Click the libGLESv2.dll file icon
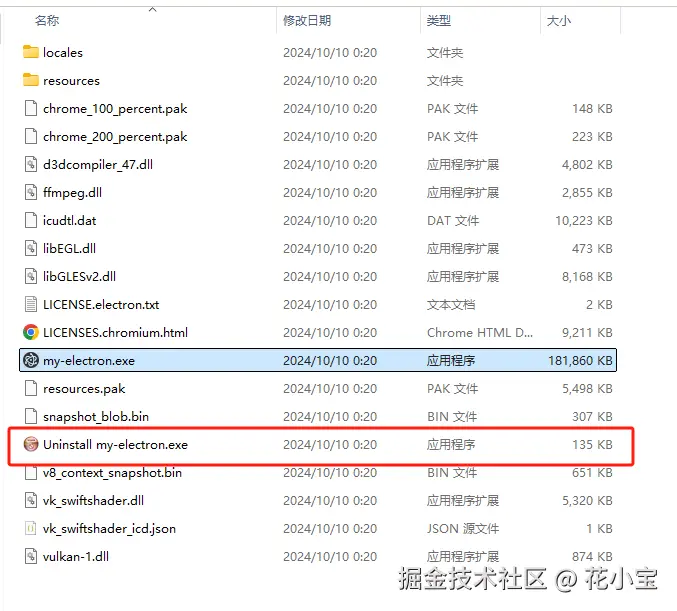Screen dimensions: 677x611 [x=31, y=276]
